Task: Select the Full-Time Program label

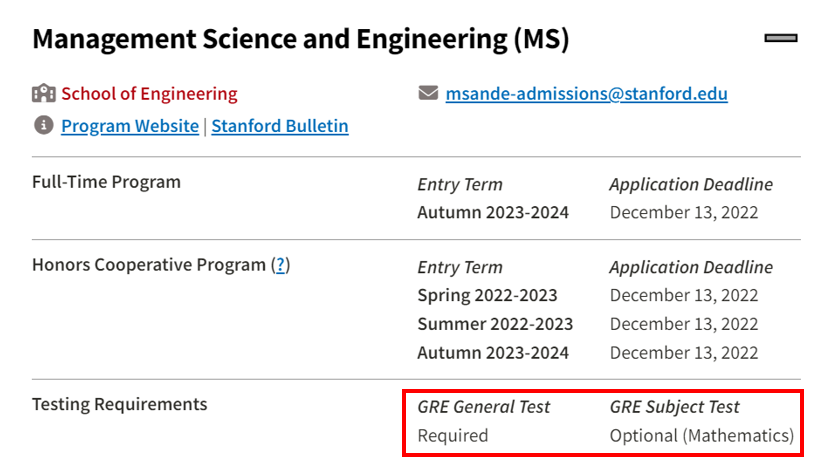Action: pos(106,182)
